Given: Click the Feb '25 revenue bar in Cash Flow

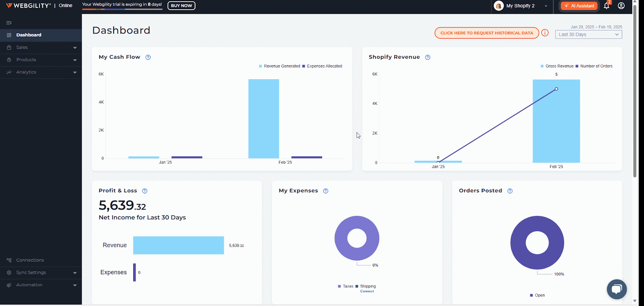Looking at the screenshot, I should pos(264,119).
